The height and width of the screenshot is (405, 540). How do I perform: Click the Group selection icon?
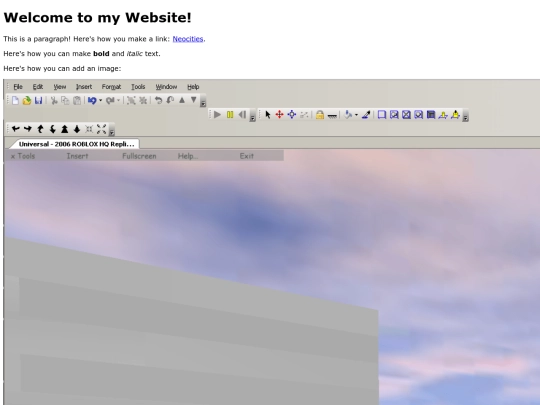[131, 100]
